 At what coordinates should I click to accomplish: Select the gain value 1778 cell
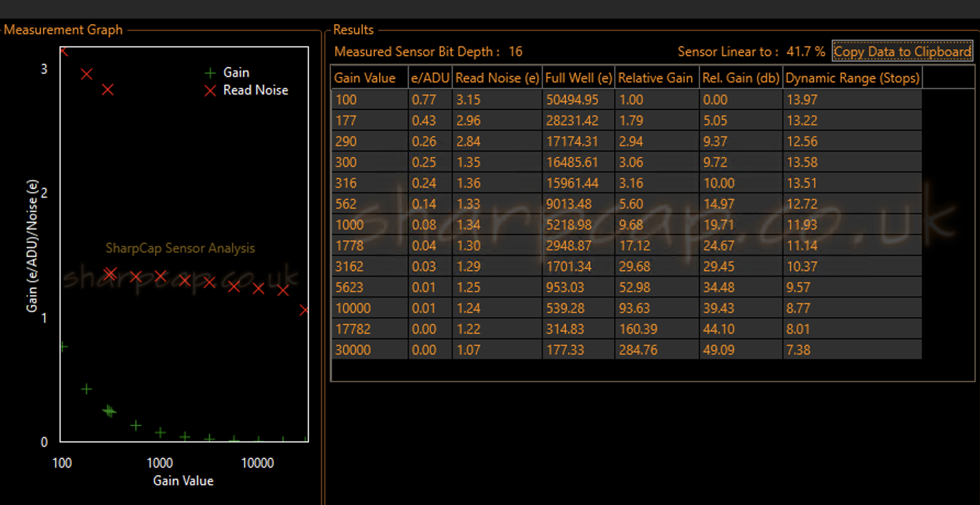(x=370, y=245)
